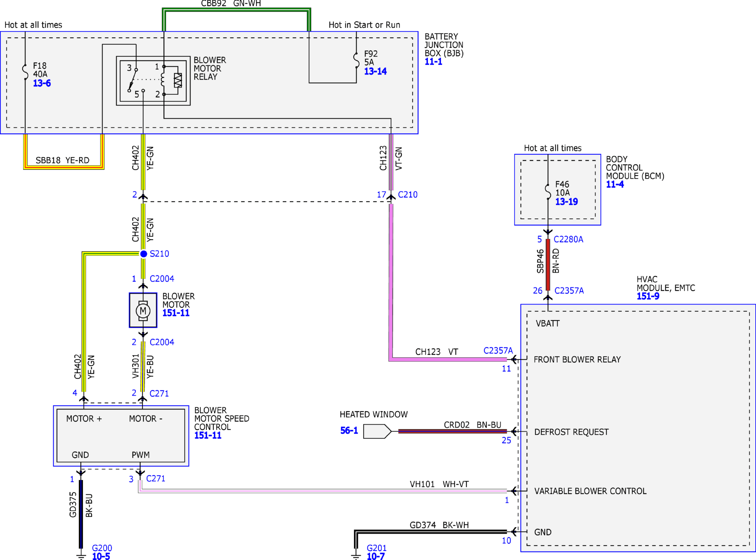Viewport: 756px width, 560px height.
Task: Open the 13-6 fuse F18 reference link
Action: pos(42,83)
